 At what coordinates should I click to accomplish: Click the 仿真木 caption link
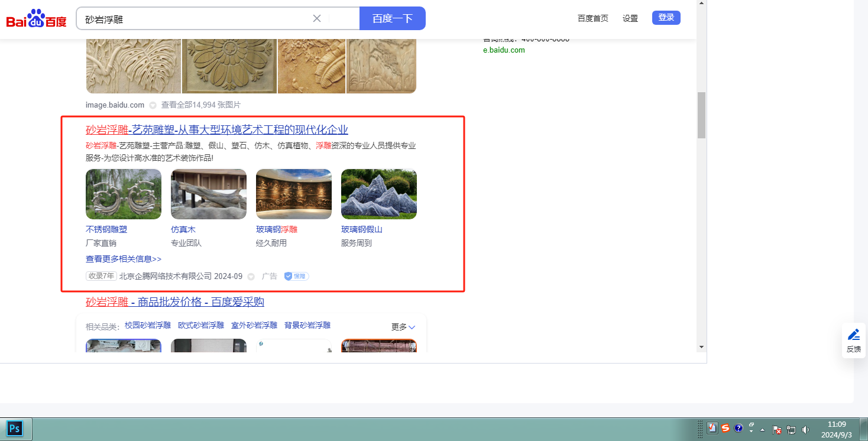click(x=183, y=229)
